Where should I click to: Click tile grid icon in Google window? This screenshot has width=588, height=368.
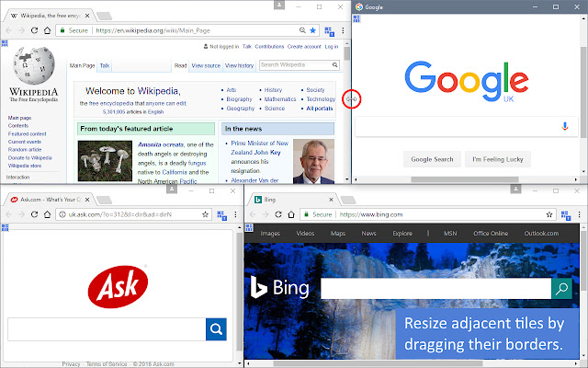click(x=356, y=18)
